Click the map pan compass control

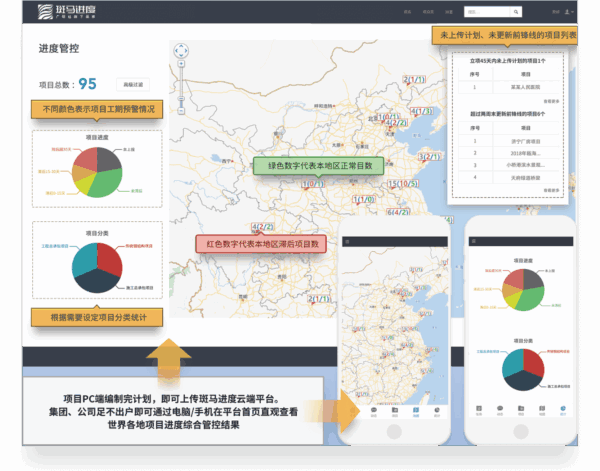click(x=181, y=52)
